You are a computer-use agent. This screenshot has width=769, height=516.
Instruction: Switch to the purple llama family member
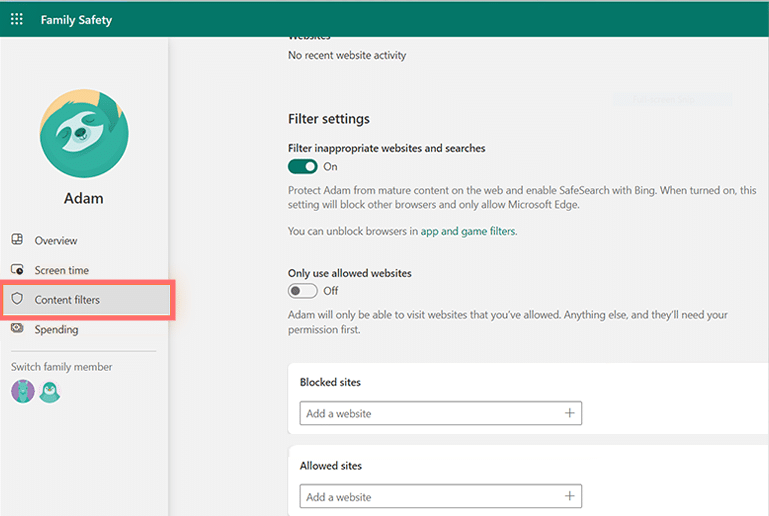pos(23,391)
